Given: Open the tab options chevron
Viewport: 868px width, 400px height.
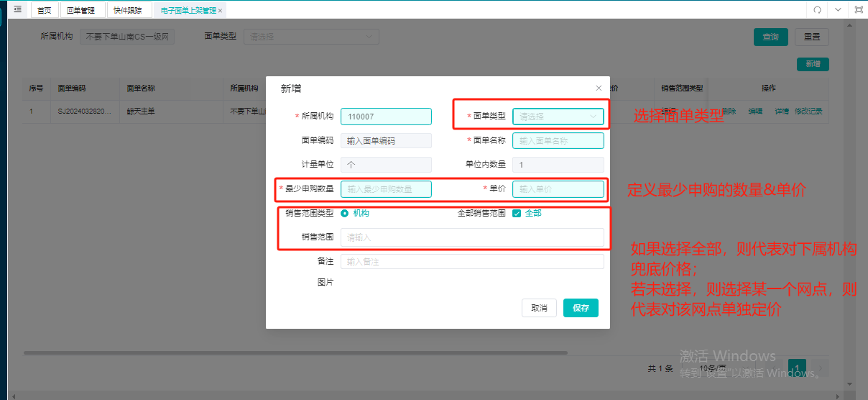Looking at the screenshot, I should [x=838, y=9].
